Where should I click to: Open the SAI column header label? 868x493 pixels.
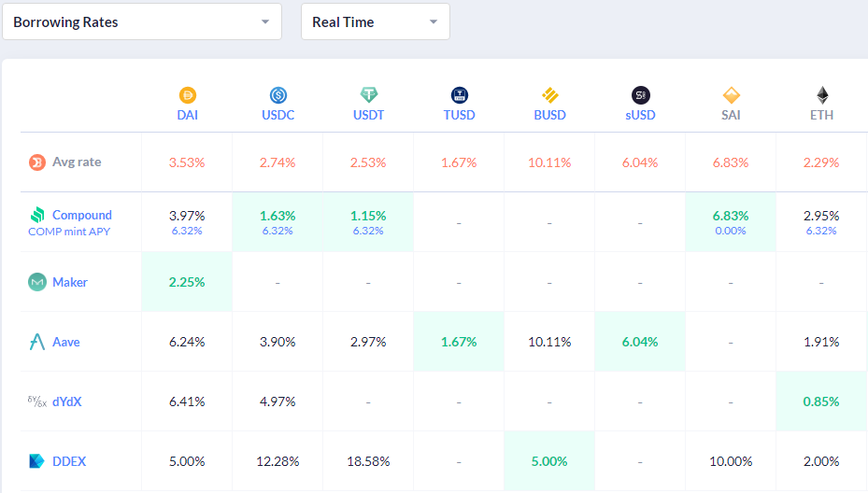(732, 115)
